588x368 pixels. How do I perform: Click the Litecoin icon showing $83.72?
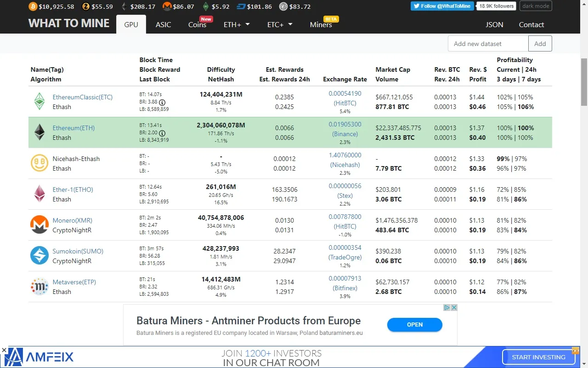[x=283, y=6]
